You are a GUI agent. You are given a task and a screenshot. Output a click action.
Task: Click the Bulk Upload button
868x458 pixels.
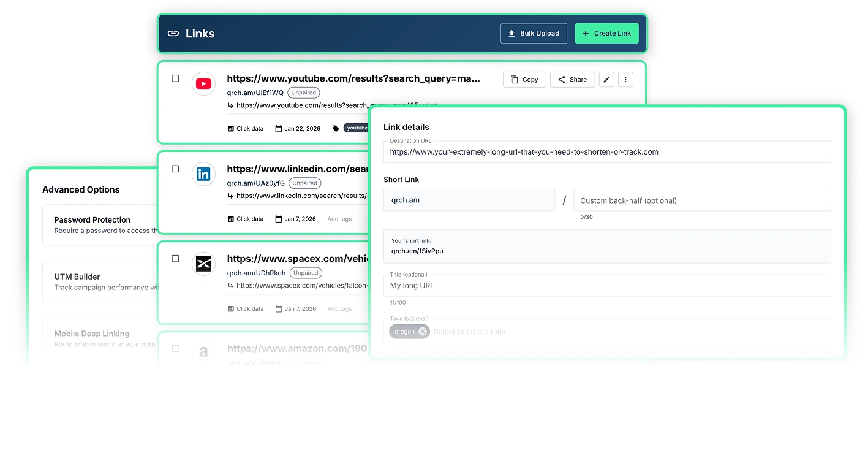click(x=534, y=33)
